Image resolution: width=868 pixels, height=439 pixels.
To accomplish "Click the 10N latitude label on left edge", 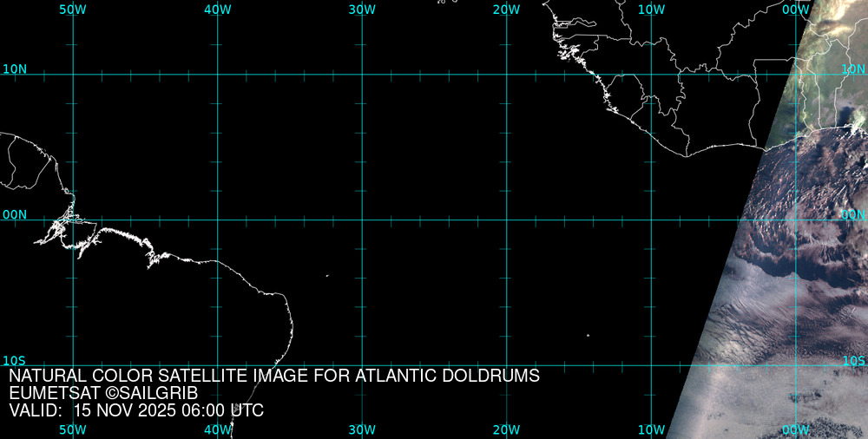I will 15,69.
